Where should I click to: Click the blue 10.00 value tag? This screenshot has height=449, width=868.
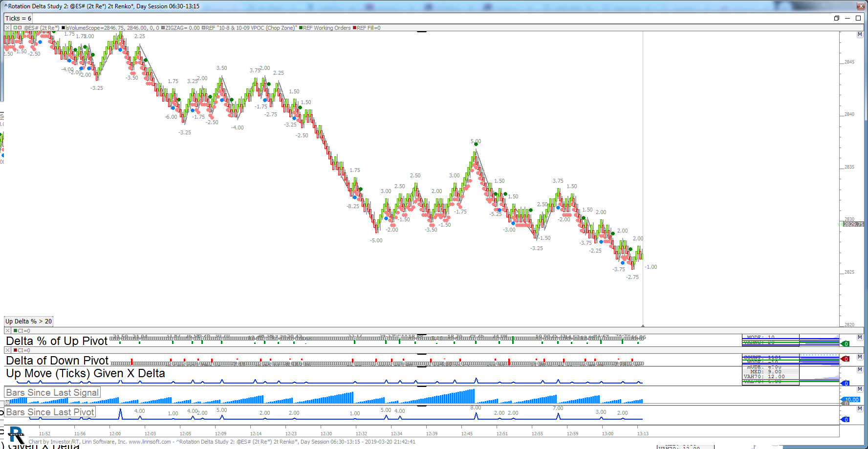851,399
